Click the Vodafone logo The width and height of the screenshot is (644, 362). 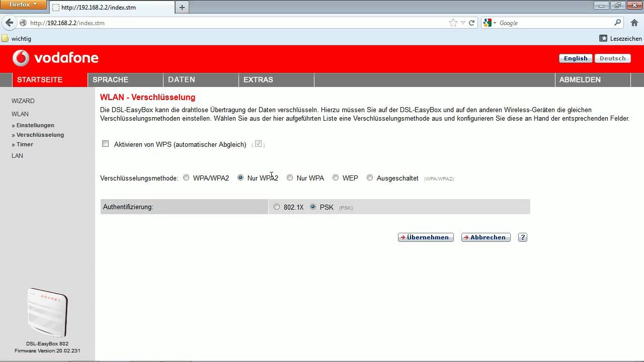55,58
